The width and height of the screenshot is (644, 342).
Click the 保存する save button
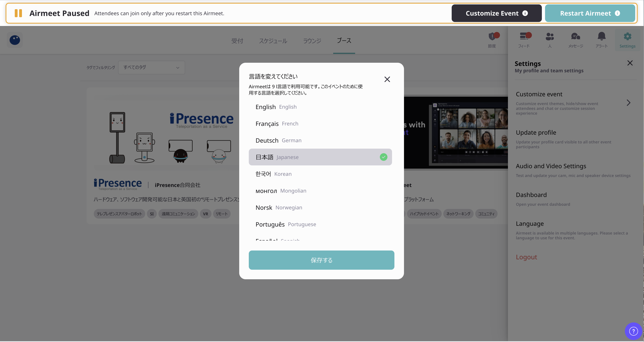[321, 260]
